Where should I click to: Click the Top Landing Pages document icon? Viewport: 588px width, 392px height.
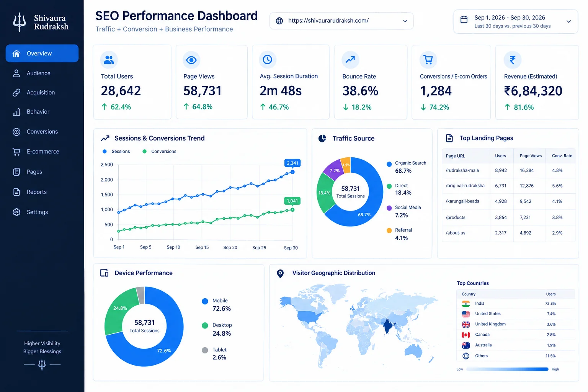point(449,138)
